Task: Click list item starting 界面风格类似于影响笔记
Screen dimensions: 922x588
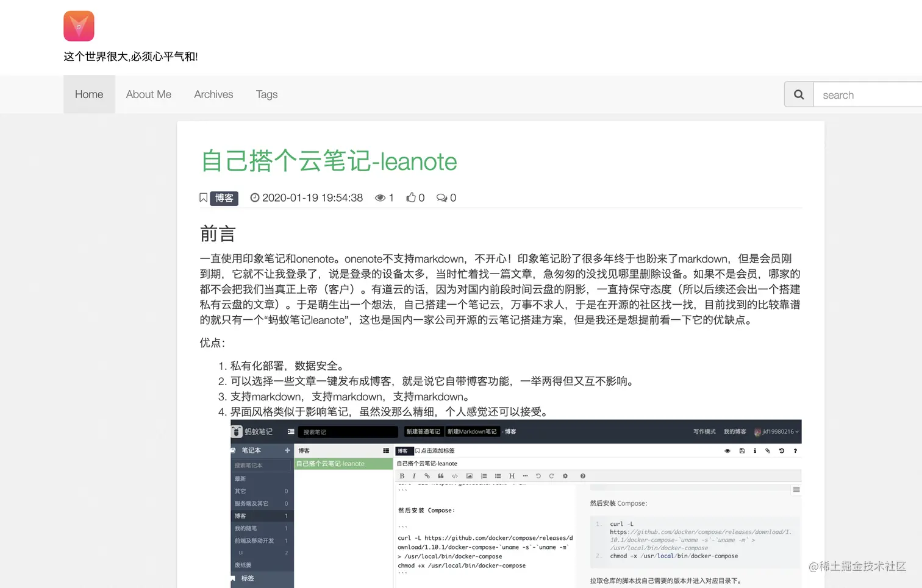Action: pos(391,412)
